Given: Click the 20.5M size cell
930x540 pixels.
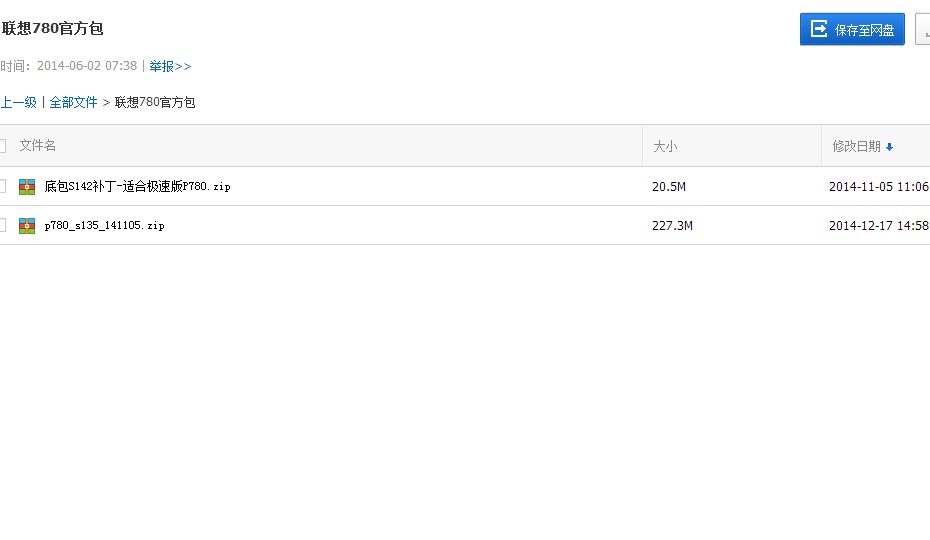Looking at the screenshot, I should click(x=668, y=187).
